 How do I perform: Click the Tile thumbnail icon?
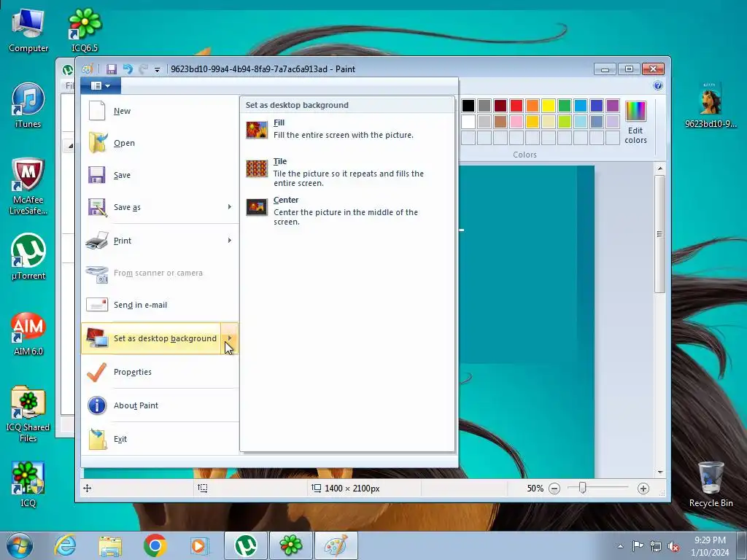click(257, 168)
